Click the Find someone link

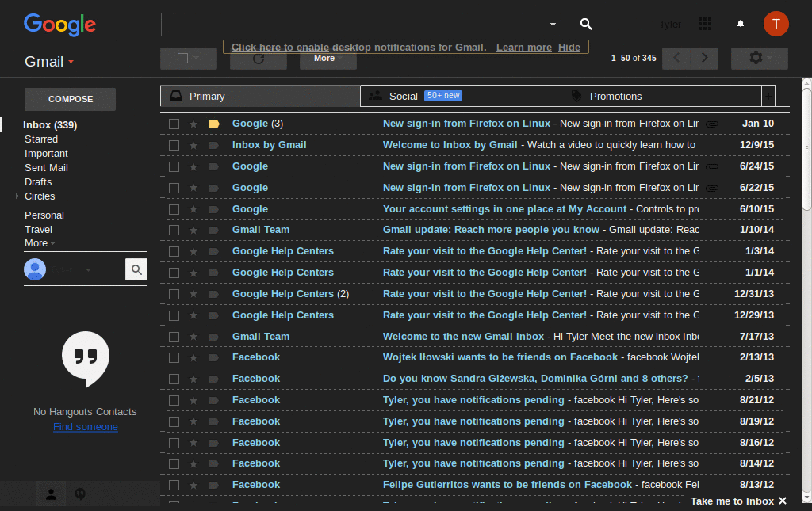point(85,426)
